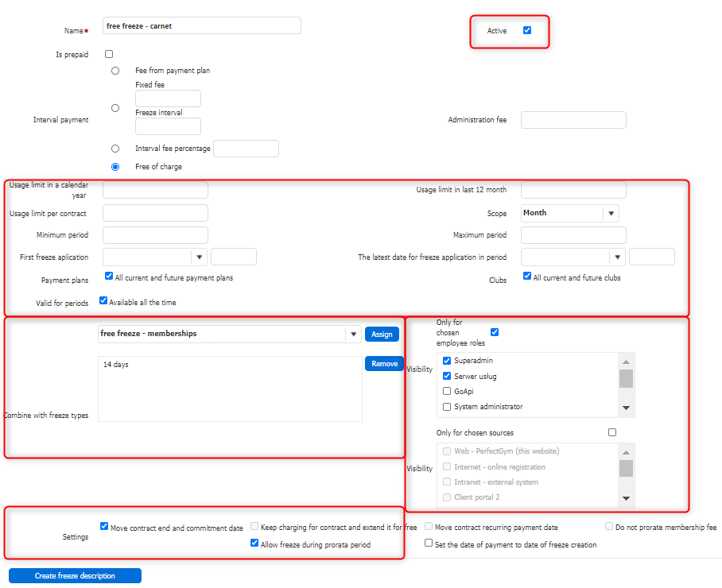The image size is (722, 588).
Task: Uncheck the Active checkbox
Action: (x=527, y=30)
